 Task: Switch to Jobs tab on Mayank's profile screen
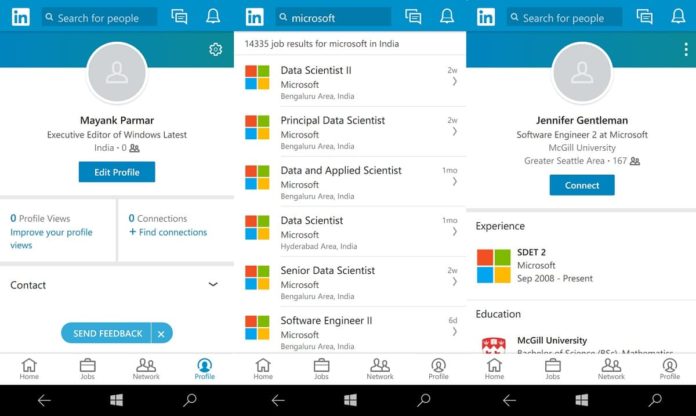tap(87, 369)
